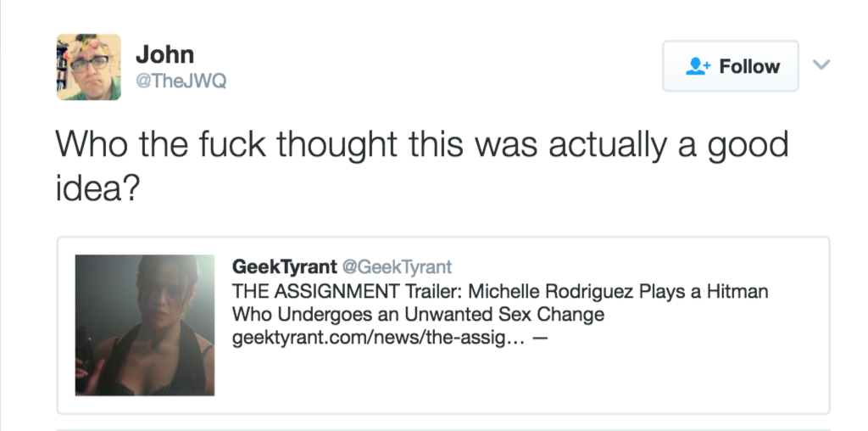The width and height of the screenshot is (868, 431).
Task: Click "Michelle Rodriguez Plays a Hitman" text
Action: click(x=618, y=291)
